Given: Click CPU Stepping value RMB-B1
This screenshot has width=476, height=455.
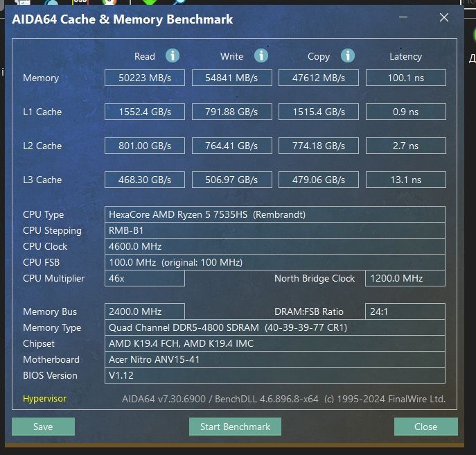Looking at the screenshot, I should 275,230.
